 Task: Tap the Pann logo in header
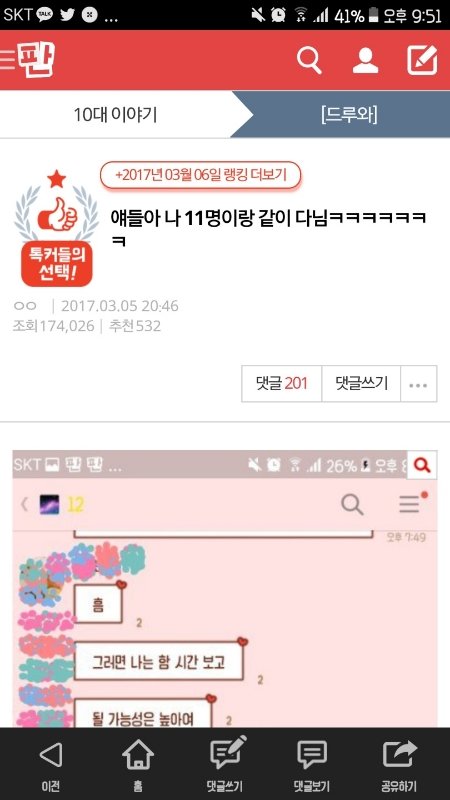point(36,60)
